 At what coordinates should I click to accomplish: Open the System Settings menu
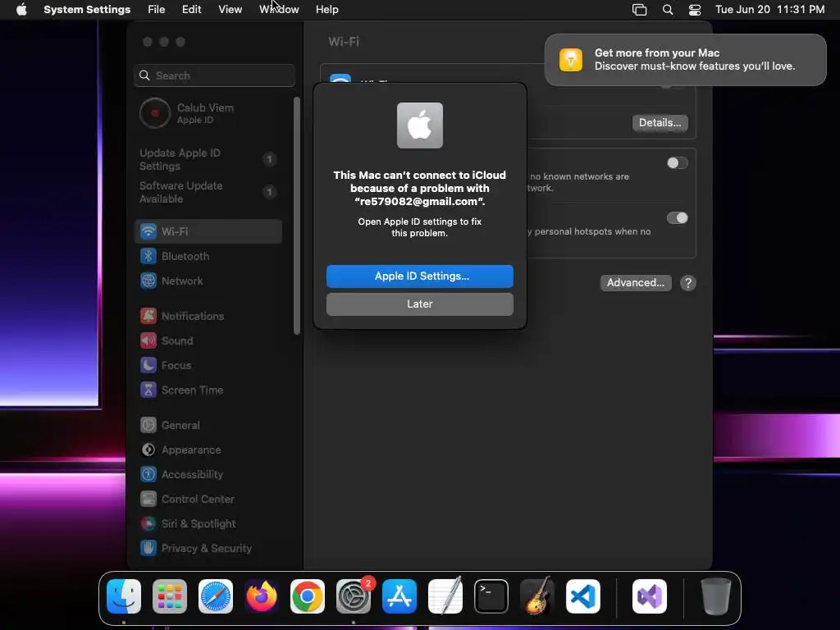87,10
